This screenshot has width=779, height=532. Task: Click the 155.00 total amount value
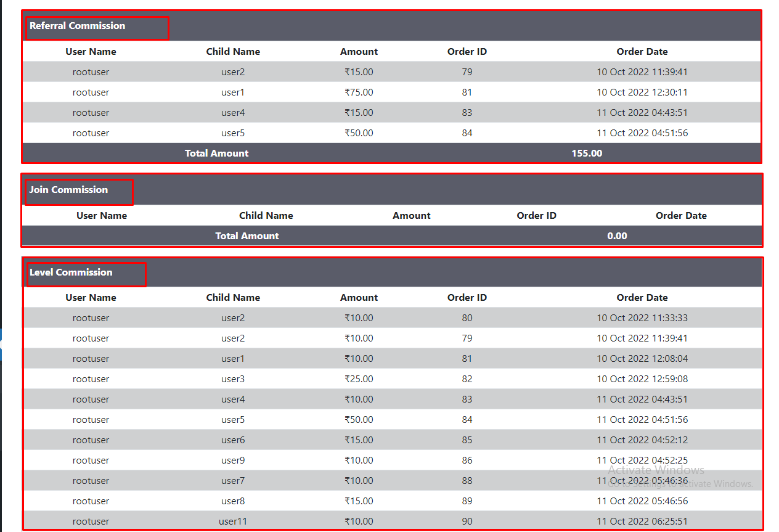[587, 153]
